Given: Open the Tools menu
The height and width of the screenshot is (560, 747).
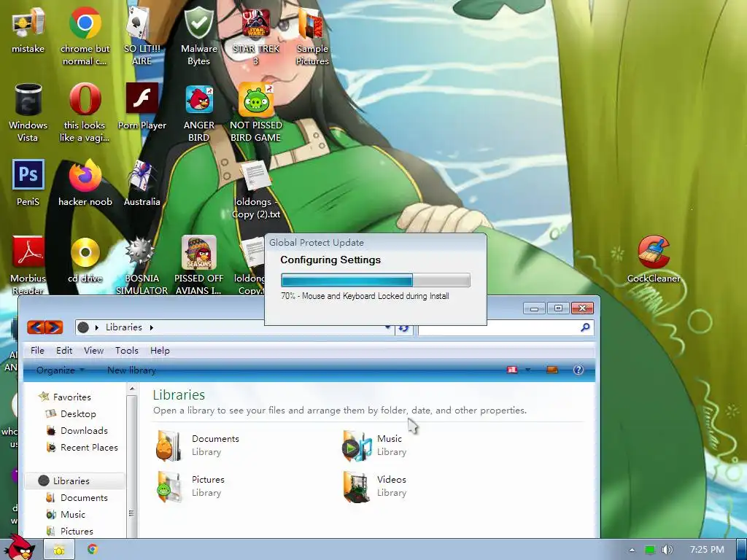Looking at the screenshot, I should pos(127,351).
